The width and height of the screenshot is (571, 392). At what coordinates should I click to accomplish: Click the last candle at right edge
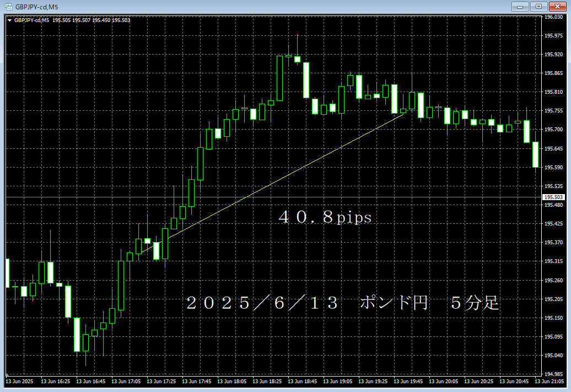point(535,154)
